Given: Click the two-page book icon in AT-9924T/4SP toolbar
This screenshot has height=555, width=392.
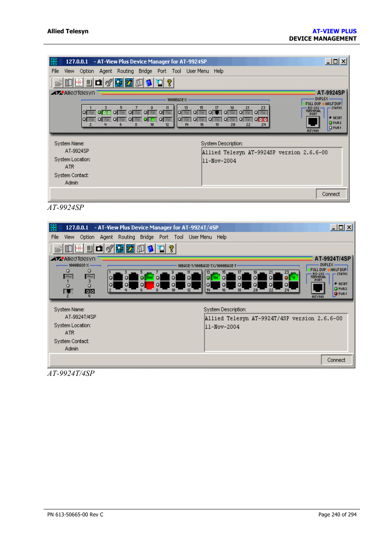Looking at the screenshot, I should [x=69, y=249].
